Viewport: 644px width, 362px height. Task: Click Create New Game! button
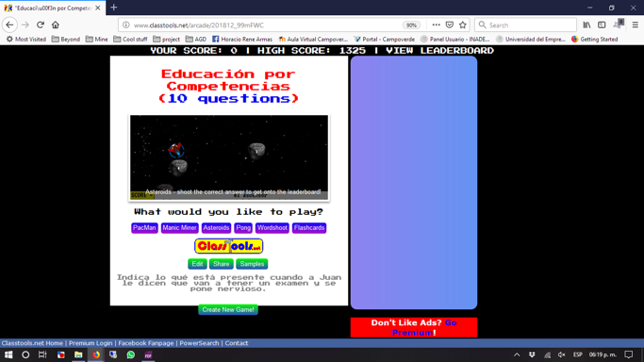pyautogui.click(x=228, y=309)
